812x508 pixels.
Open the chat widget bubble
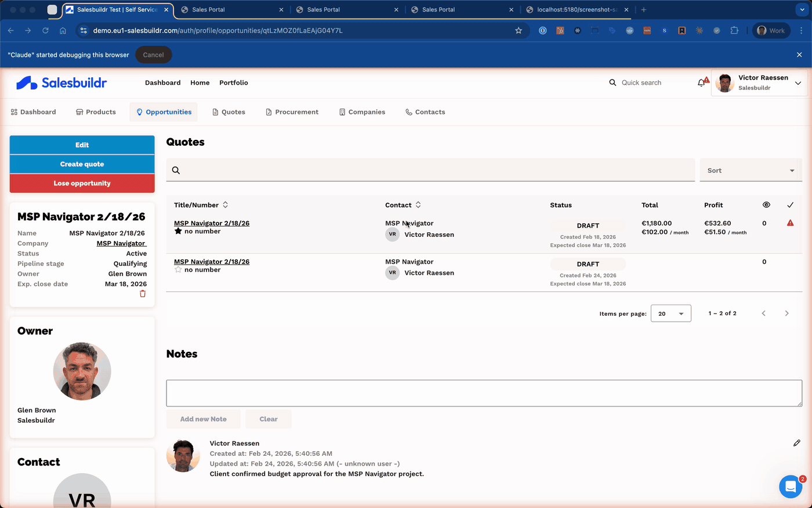click(x=791, y=487)
